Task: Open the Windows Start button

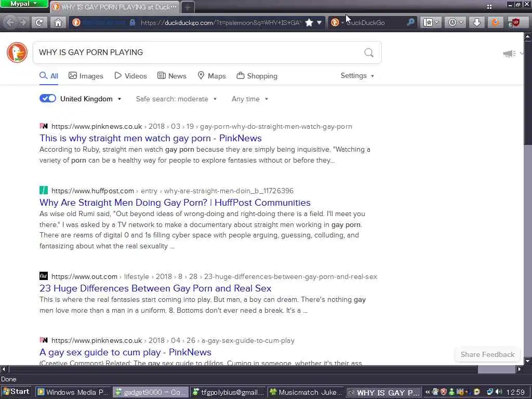Action: (16, 392)
